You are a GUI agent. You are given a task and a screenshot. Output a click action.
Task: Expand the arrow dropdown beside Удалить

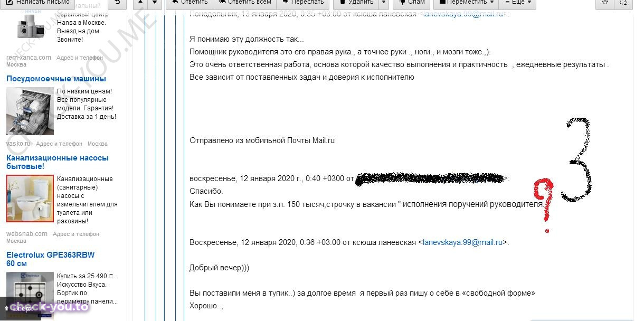click(384, 3)
